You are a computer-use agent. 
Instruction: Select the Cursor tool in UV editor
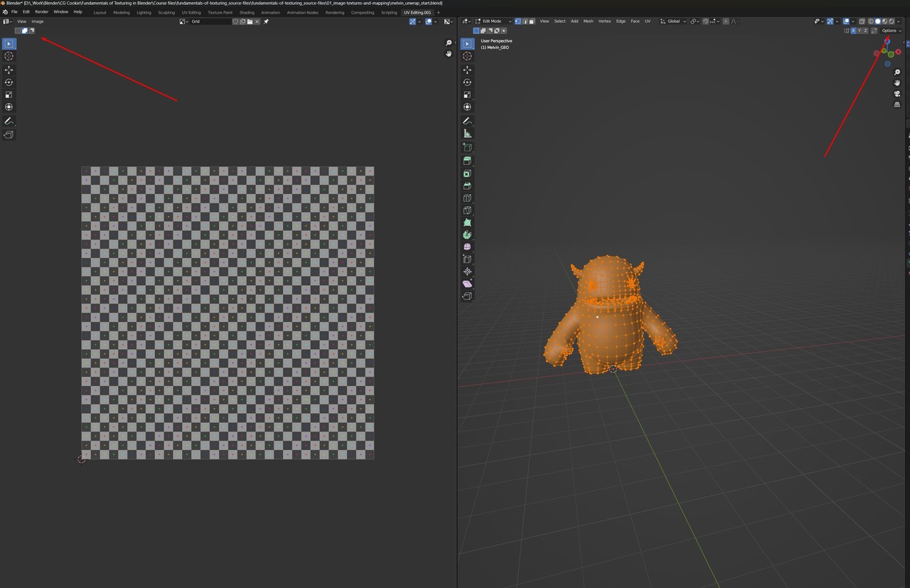point(9,56)
